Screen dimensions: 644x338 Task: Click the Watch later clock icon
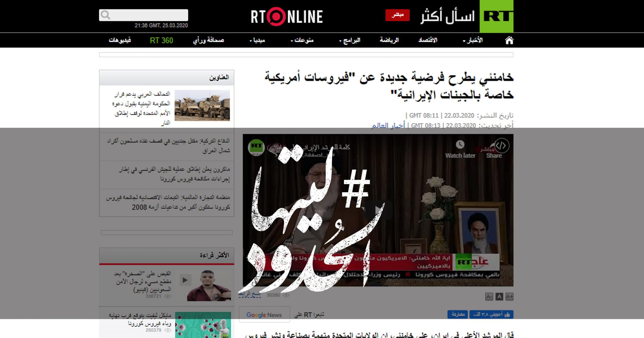click(460, 145)
